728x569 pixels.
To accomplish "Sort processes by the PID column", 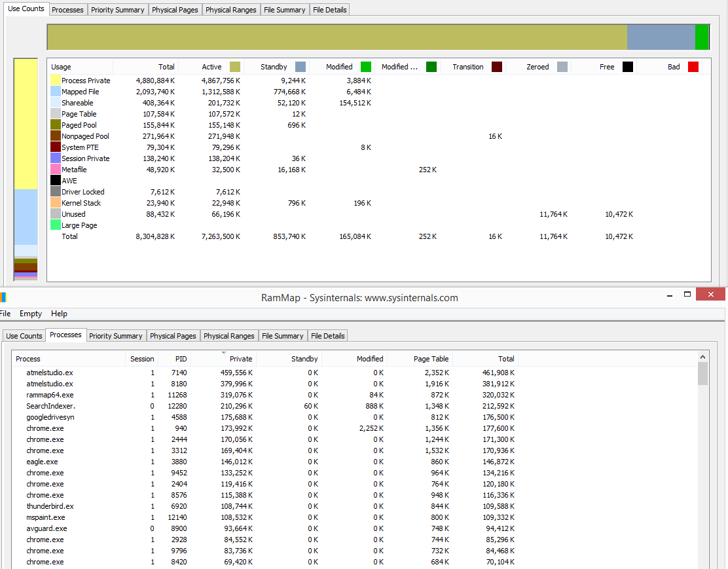I will tap(181, 358).
